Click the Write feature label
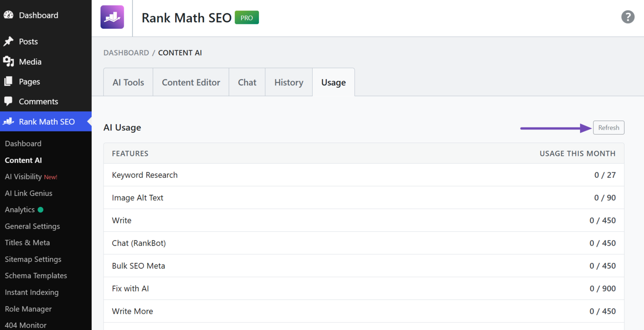 tap(121, 220)
